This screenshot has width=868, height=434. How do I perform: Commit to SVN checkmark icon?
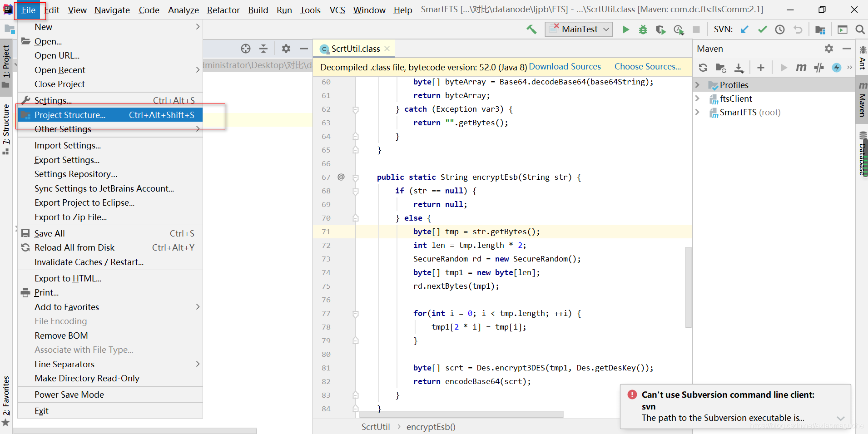pyautogui.click(x=762, y=30)
